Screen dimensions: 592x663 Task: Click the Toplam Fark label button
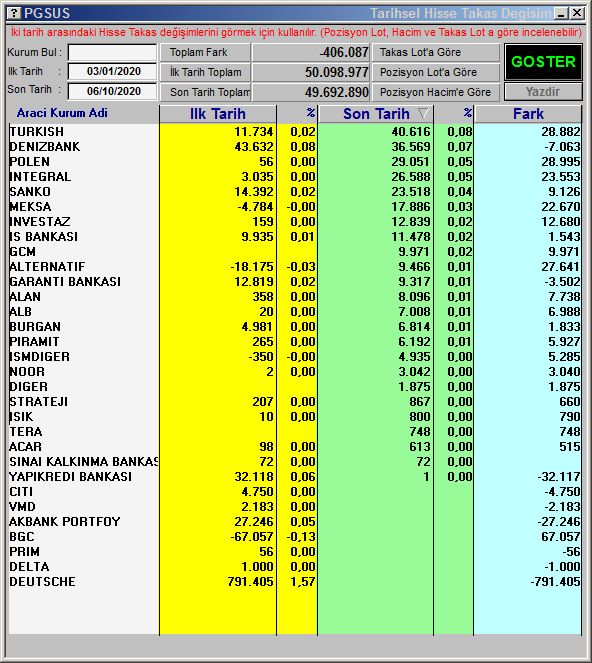click(205, 52)
